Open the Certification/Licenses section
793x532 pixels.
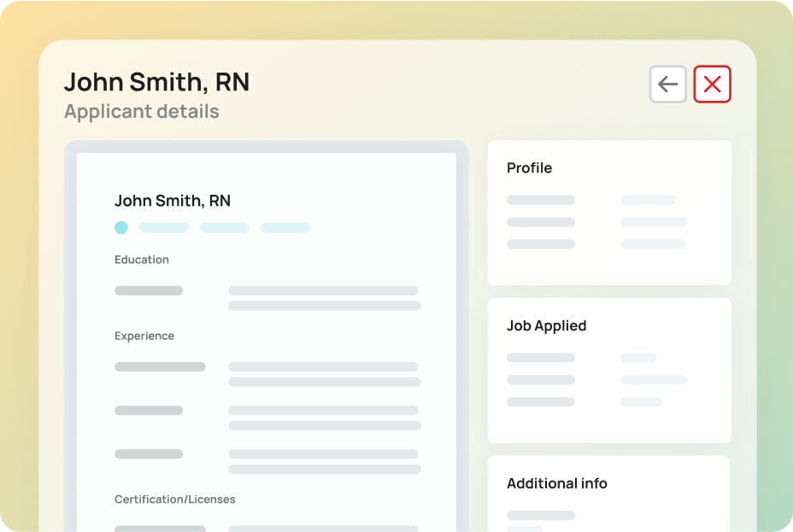(175, 499)
